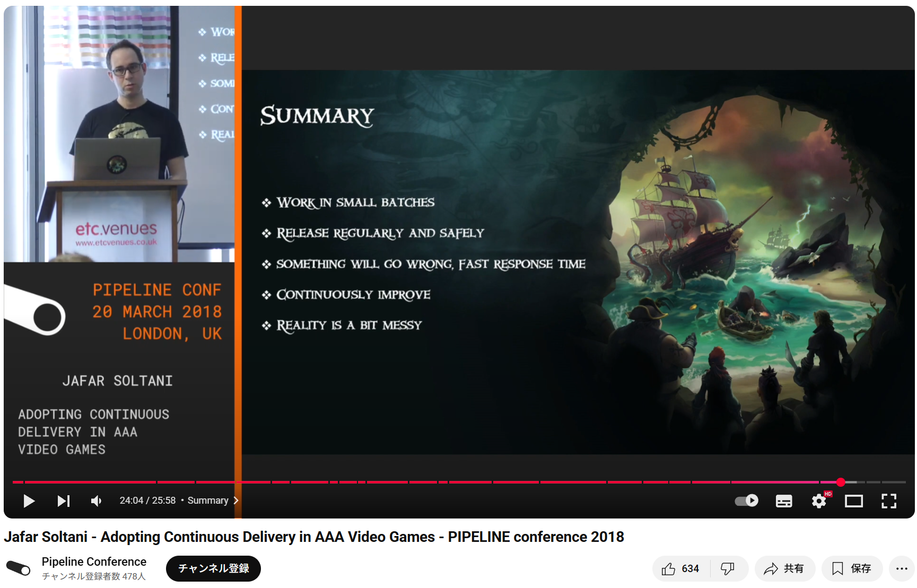
Task: Toggle the autoplay switch
Action: click(x=746, y=501)
